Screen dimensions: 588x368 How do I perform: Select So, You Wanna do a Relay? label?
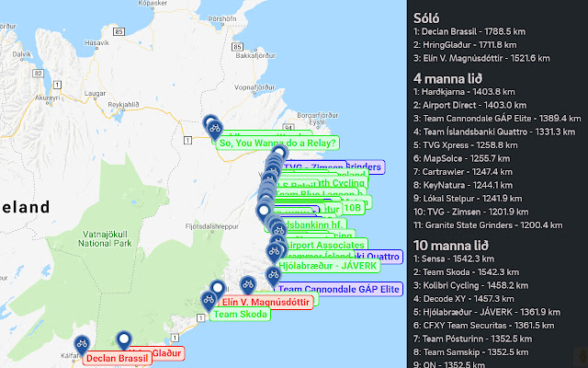pos(277,144)
